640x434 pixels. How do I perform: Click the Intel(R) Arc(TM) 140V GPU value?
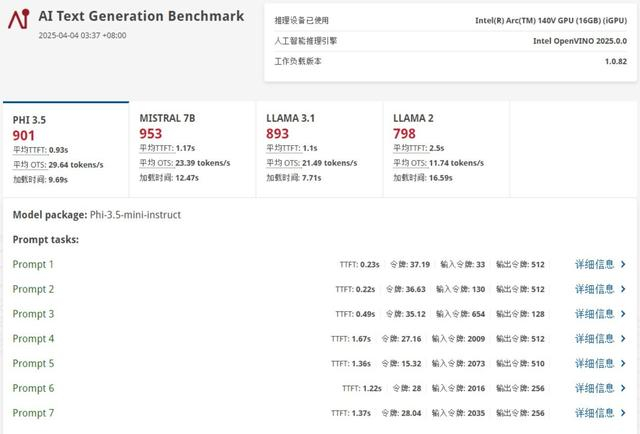[551, 20]
